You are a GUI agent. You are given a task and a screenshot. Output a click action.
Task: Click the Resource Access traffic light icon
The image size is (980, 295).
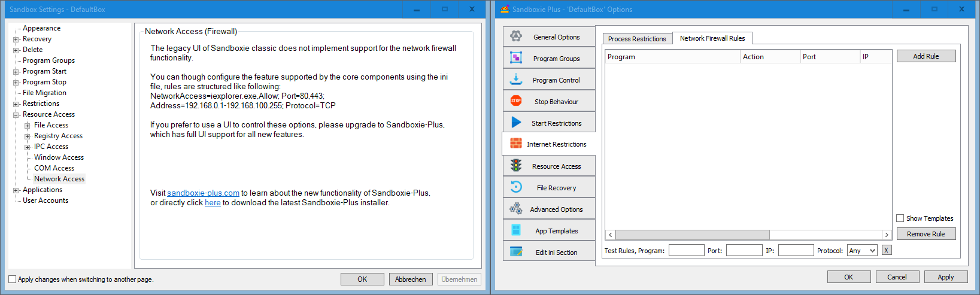tap(515, 166)
